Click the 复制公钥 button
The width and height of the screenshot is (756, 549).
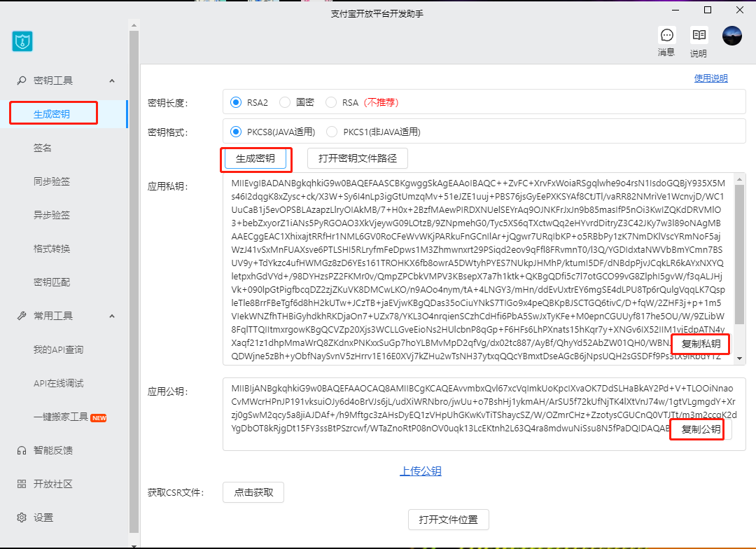701,429
